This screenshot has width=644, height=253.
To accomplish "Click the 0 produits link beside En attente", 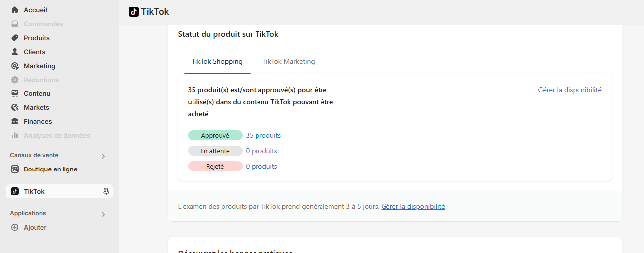I will coord(261,151).
